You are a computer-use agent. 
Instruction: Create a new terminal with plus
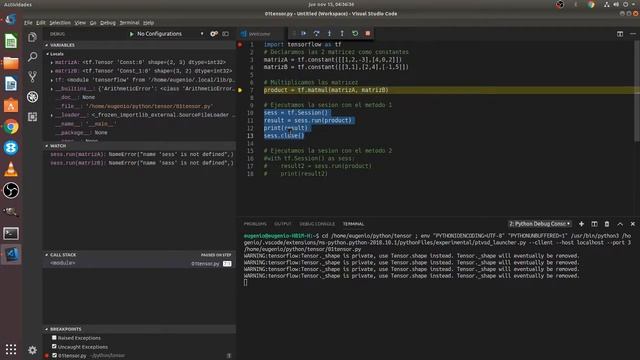(581, 224)
